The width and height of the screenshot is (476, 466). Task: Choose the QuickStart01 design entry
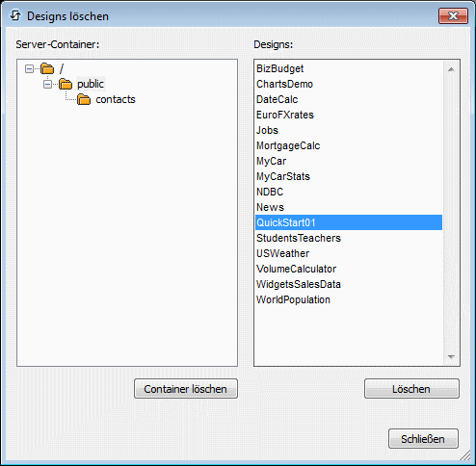click(349, 222)
